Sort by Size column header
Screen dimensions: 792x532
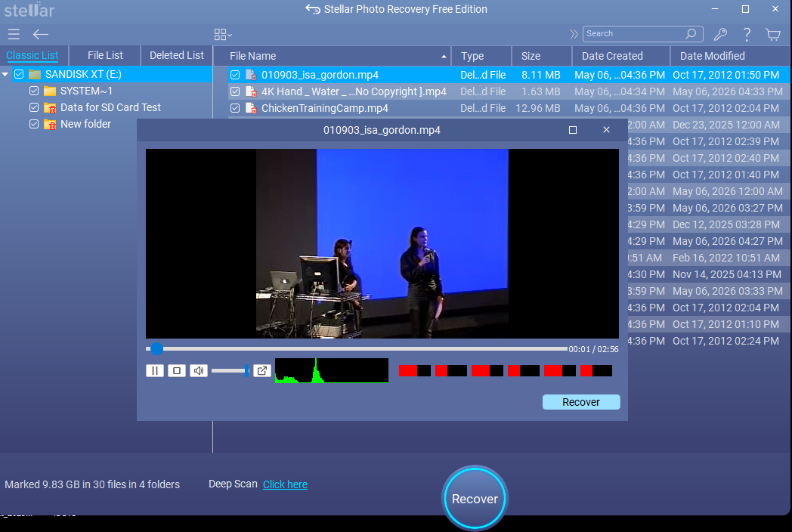(x=542, y=56)
